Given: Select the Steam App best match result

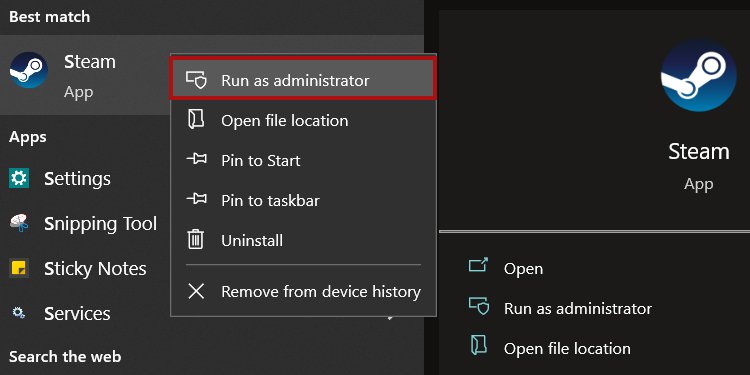Looking at the screenshot, I should pos(85,75).
